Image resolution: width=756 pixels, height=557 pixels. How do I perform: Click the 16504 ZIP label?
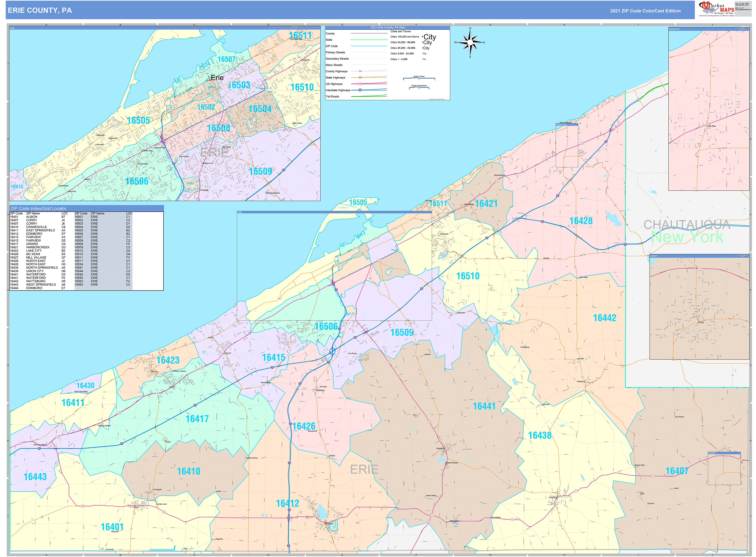(260, 109)
